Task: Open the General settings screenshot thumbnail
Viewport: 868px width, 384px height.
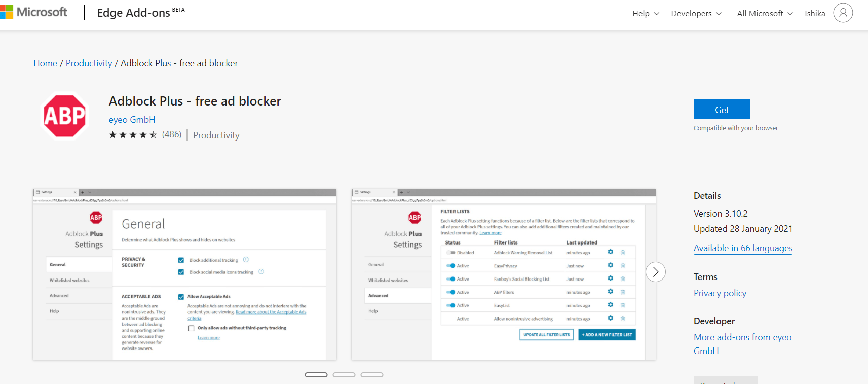Action: (x=185, y=274)
